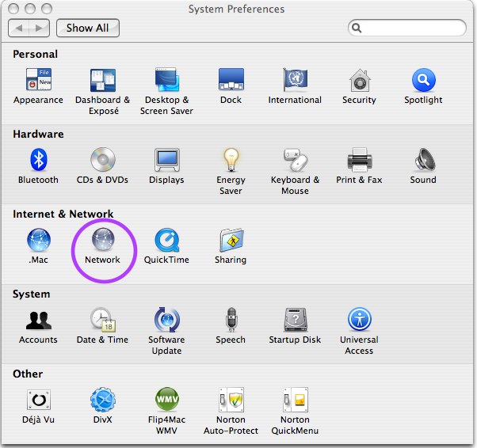Zoom the System Preferences window

[x=47, y=9]
